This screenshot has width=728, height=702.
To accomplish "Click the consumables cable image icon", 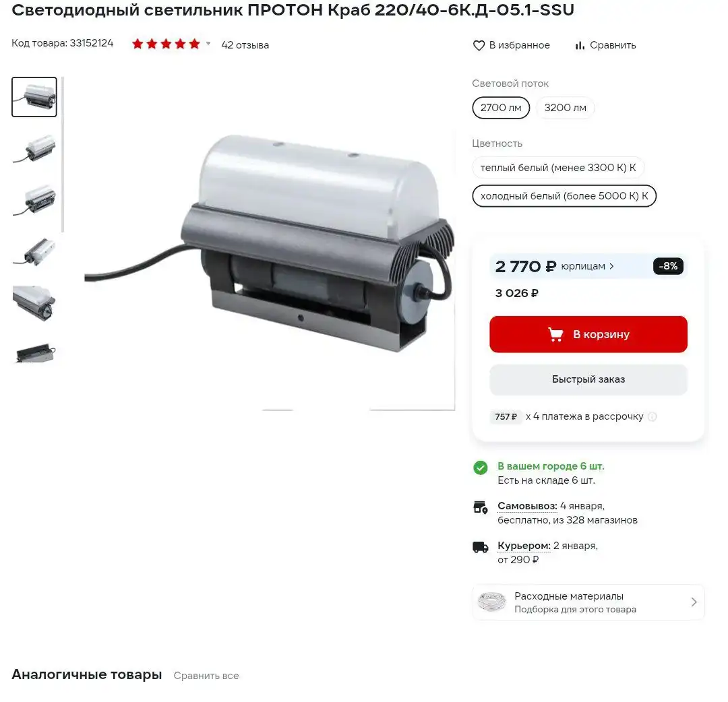I will [492, 602].
